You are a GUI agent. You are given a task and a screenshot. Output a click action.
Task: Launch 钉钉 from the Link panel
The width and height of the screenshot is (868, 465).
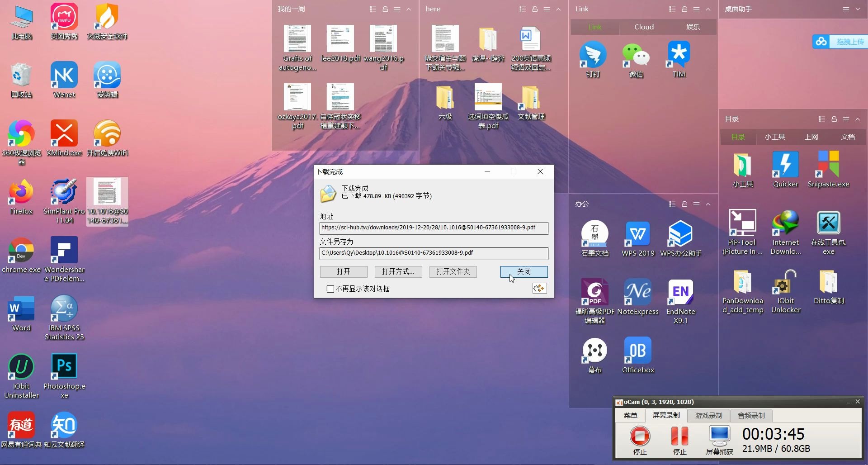593,59
